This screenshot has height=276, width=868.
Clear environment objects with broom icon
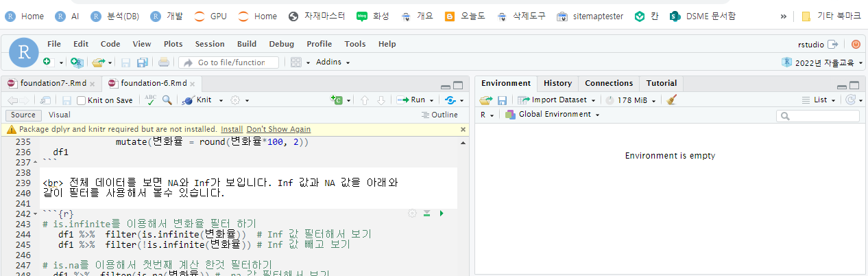pyautogui.click(x=671, y=100)
